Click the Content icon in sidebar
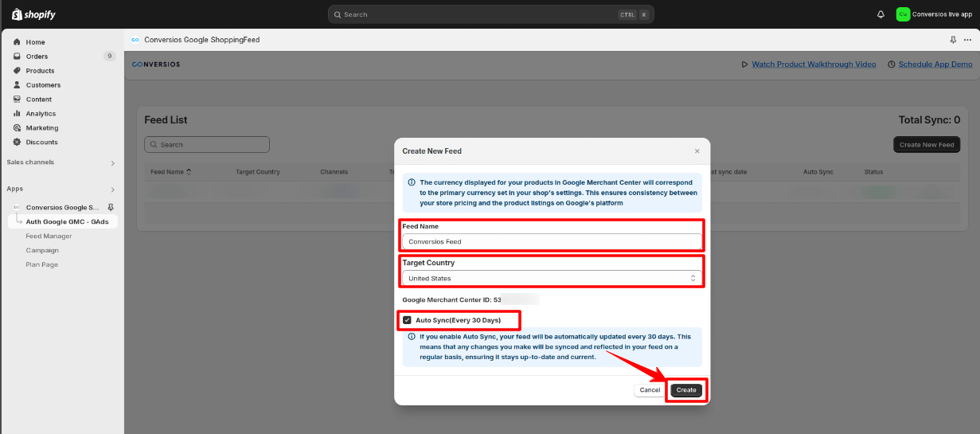The image size is (980, 434). coord(17,100)
